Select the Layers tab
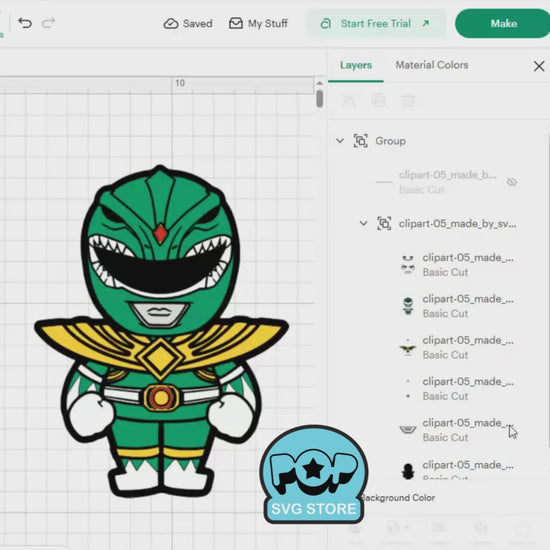550x550 pixels. pyautogui.click(x=356, y=65)
